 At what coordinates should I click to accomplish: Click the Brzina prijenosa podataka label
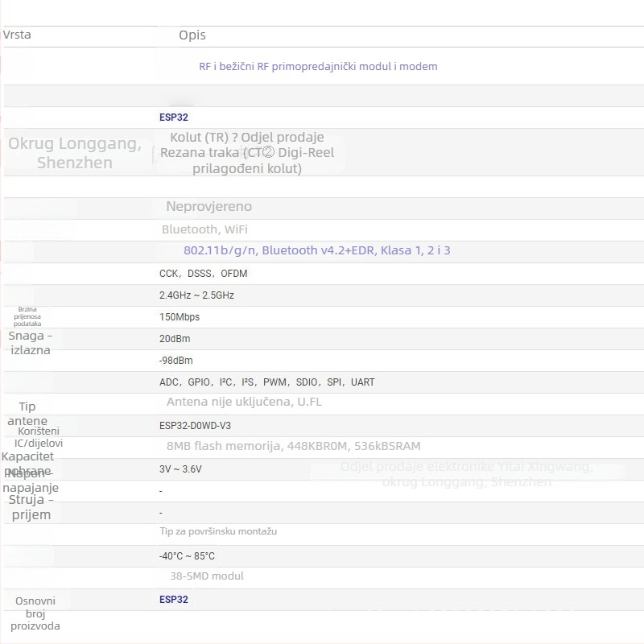click(x=27, y=316)
